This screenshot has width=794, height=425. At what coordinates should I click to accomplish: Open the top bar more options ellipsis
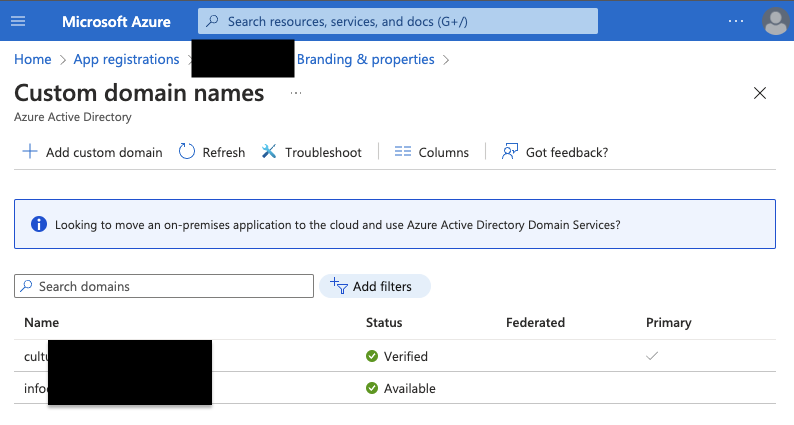[x=736, y=21]
